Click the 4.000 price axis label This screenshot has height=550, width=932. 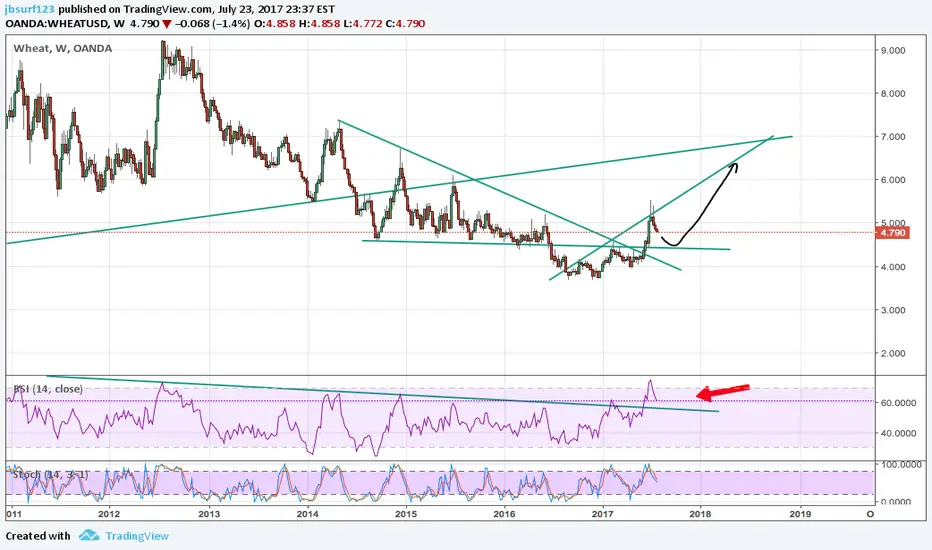[x=893, y=267]
